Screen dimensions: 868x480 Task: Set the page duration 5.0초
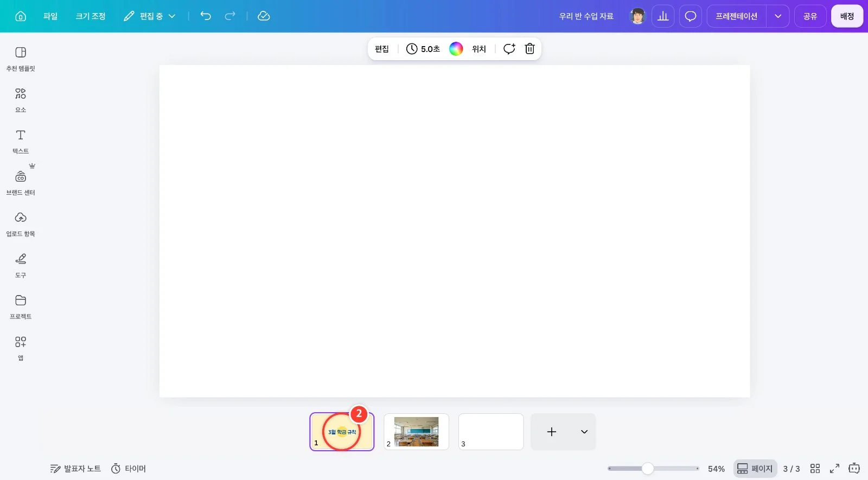coord(423,49)
